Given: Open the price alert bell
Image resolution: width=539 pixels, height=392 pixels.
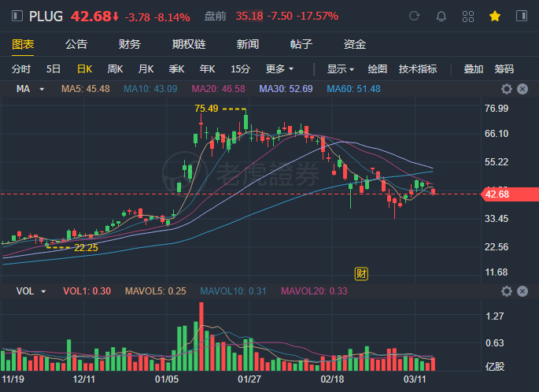Looking at the screenshot, I should point(441,16).
